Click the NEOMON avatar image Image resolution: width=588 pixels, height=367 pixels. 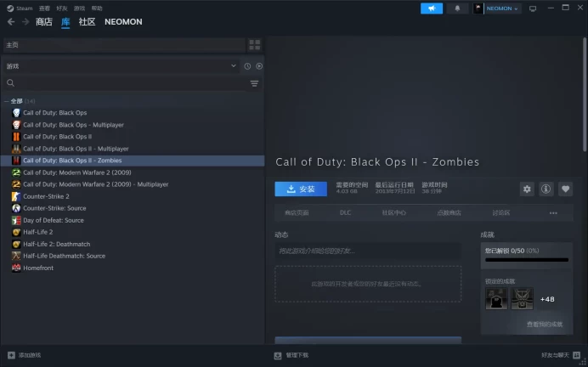(478, 8)
